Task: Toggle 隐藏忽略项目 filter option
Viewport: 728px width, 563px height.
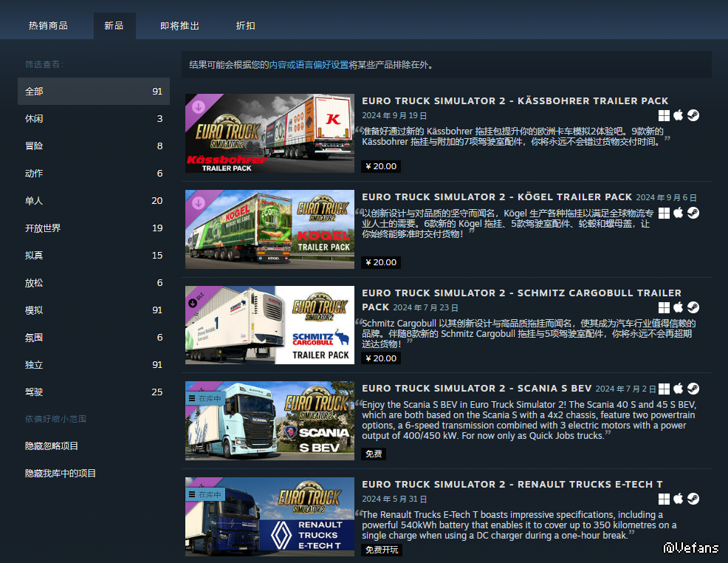Action: (52, 446)
